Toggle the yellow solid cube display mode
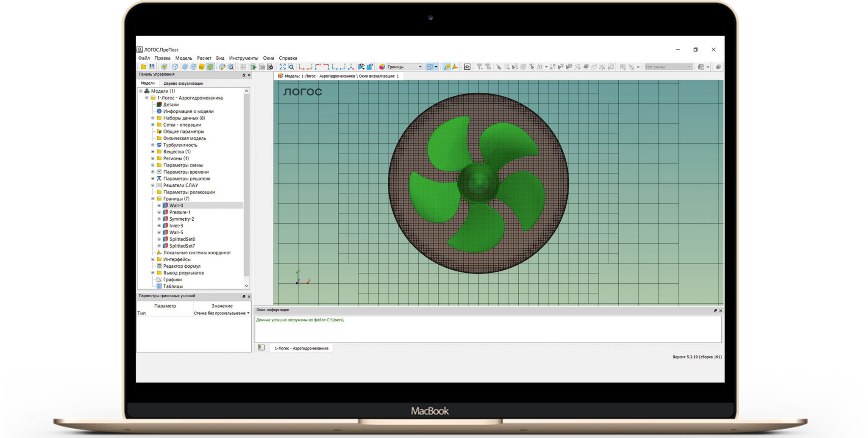The image size is (868, 438). pyautogui.click(x=202, y=67)
